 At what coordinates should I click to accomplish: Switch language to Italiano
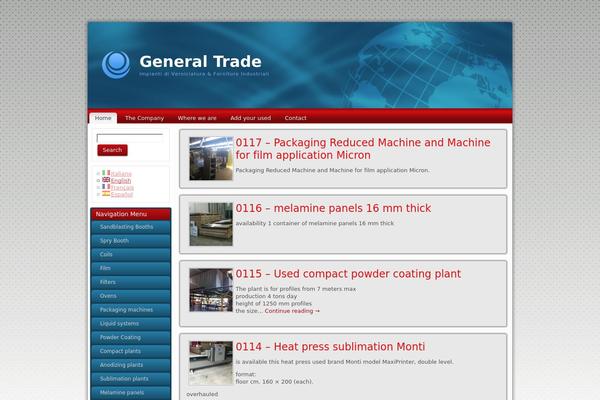pos(121,174)
